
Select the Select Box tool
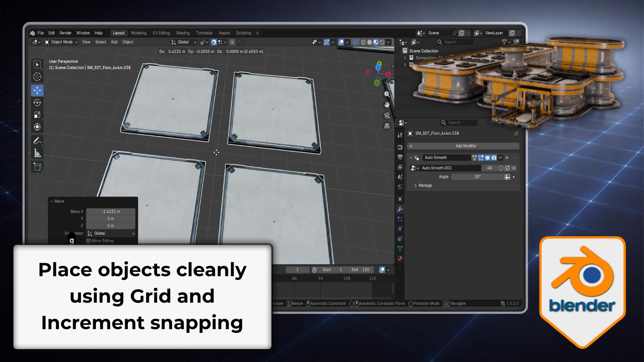coord(37,64)
